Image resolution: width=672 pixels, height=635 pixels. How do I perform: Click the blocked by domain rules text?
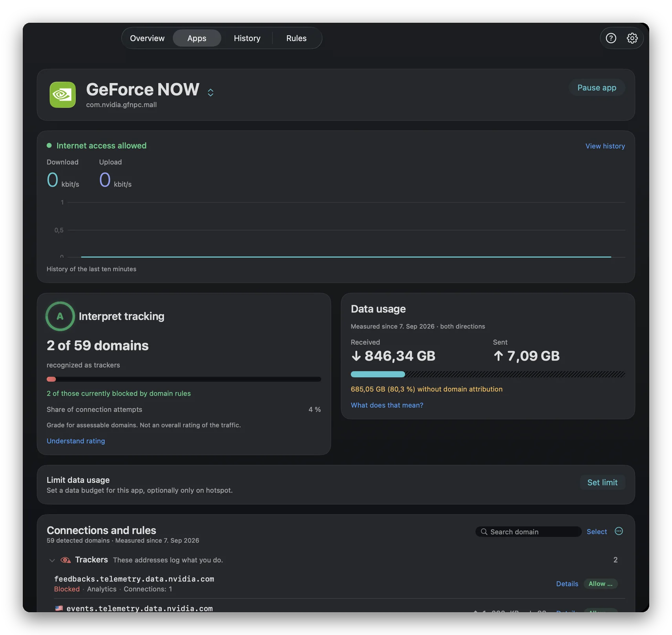coord(119,393)
